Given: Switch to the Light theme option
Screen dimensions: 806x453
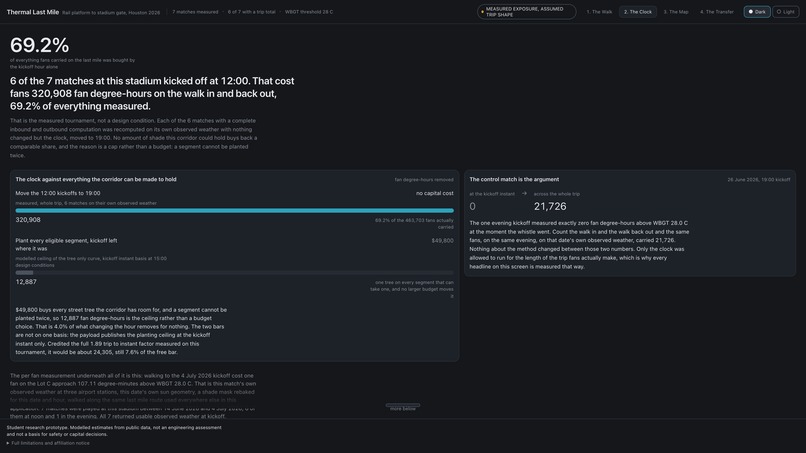Looking at the screenshot, I should click(785, 12).
